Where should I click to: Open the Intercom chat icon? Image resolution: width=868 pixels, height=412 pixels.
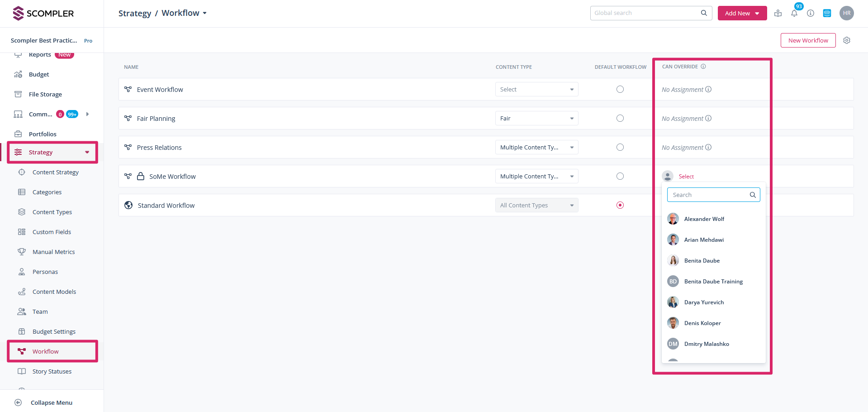pyautogui.click(x=827, y=13)
